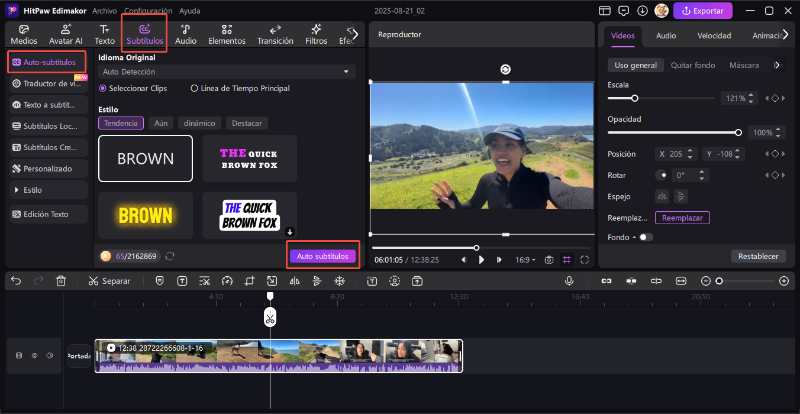Lock the video track

click(19, 356)
